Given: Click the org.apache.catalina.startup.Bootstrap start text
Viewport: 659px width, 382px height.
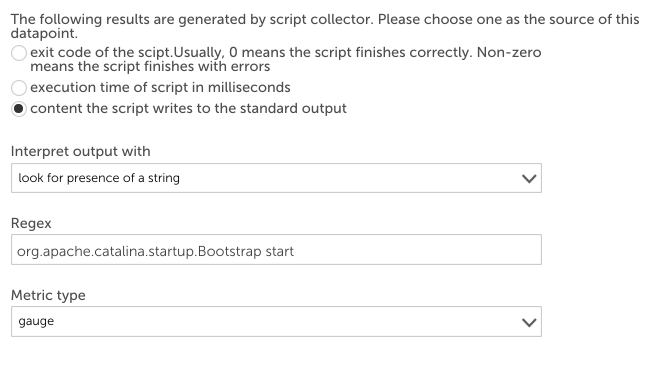Looking at the screenshot, I should click(x=156, y=251).
